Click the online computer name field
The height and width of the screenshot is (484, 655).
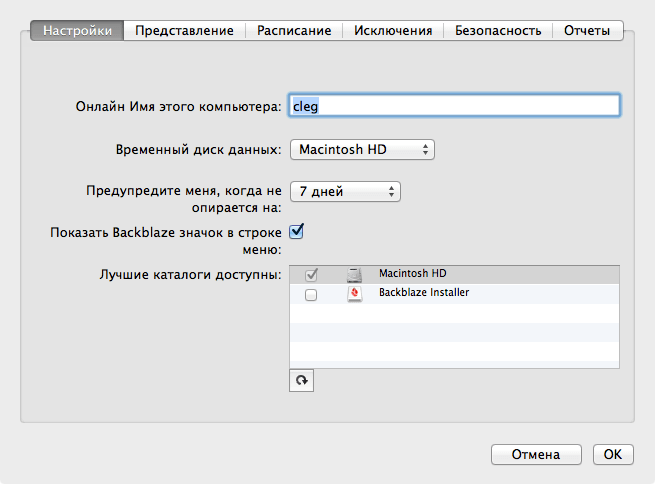454,105
